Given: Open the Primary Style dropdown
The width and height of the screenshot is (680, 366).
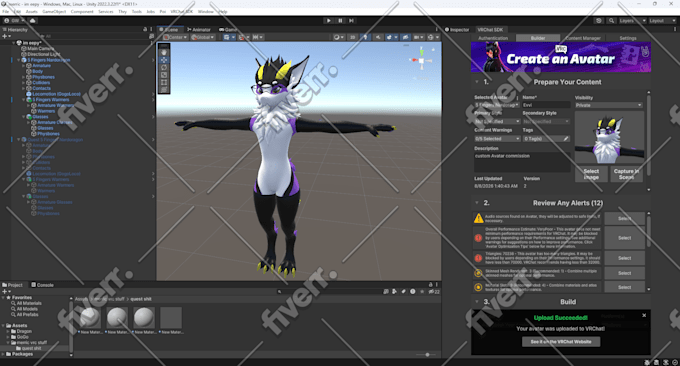Looking at the screenshot, I should click(497, 121).
